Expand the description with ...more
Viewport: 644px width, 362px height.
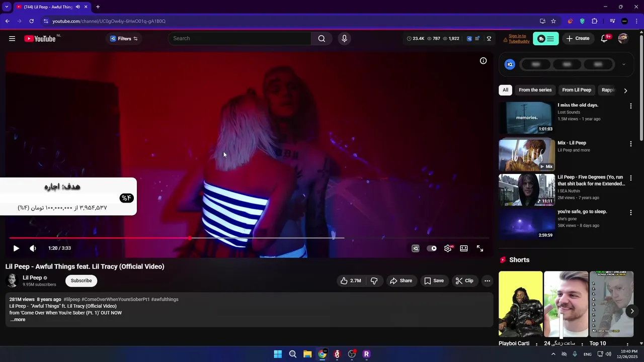click(18, 320)
